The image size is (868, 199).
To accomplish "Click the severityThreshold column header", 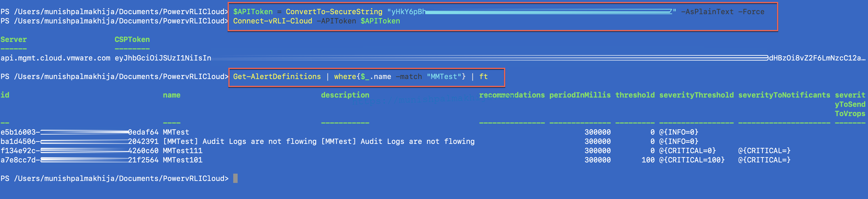I will pos(696,95).
